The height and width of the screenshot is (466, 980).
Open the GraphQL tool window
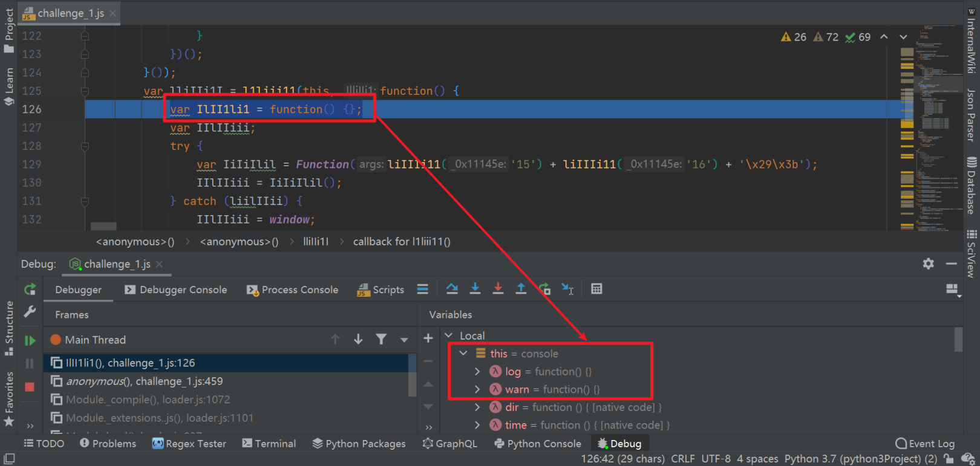pyautogui.click(x=449, y=443)
